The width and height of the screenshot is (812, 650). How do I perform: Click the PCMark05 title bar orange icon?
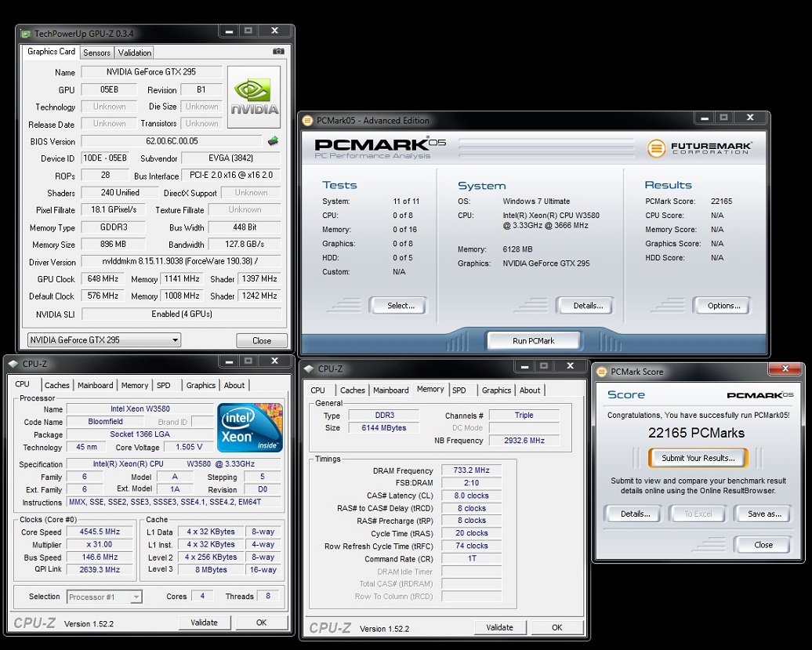pyautogui.click(x=307, y=121)
